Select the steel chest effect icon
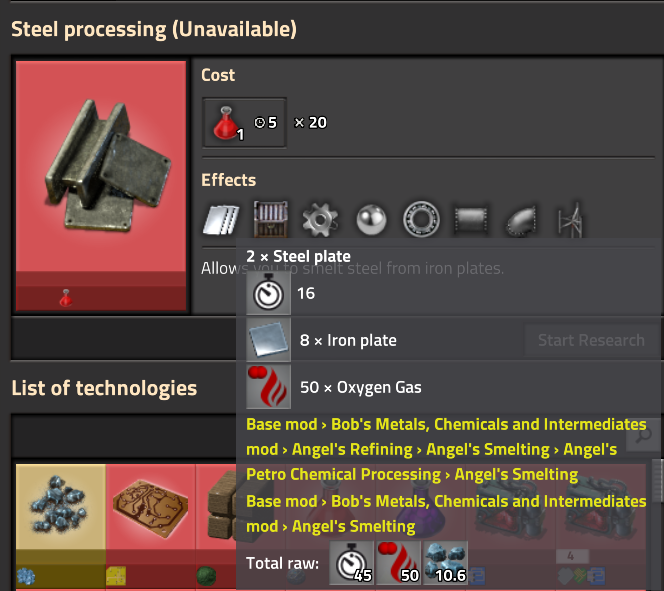The image size is (664, 591). (x=271, y=219)
